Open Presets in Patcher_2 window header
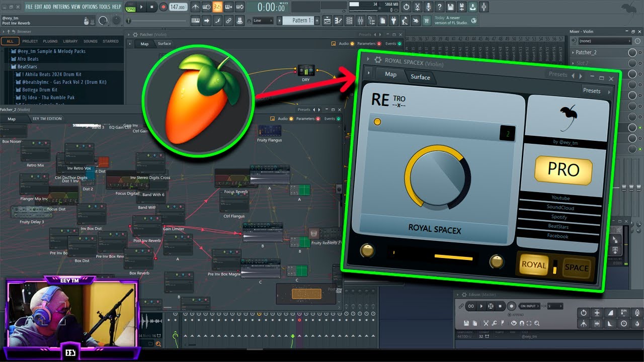Screen dimensions: 644x362 [304, 110]
